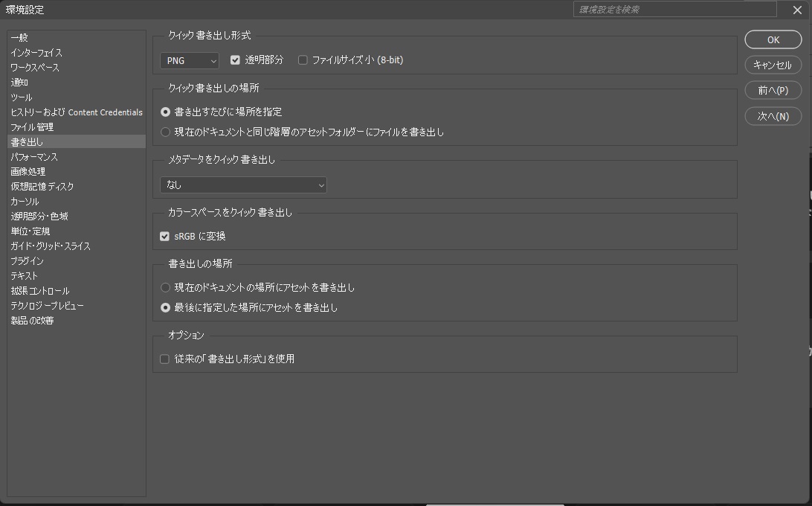Image resolution: width=812 pixels, height=506 pixels.
Task: Open the パフォーマンス preferences category
Action: (77, 157)
